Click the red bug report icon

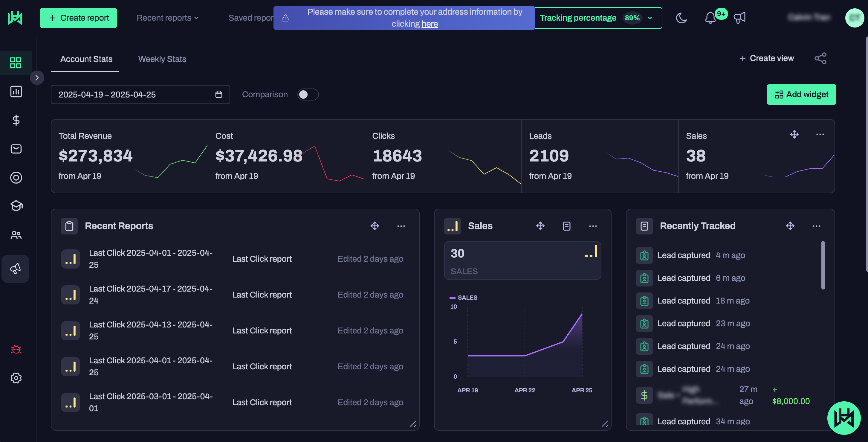pos(16,349)
